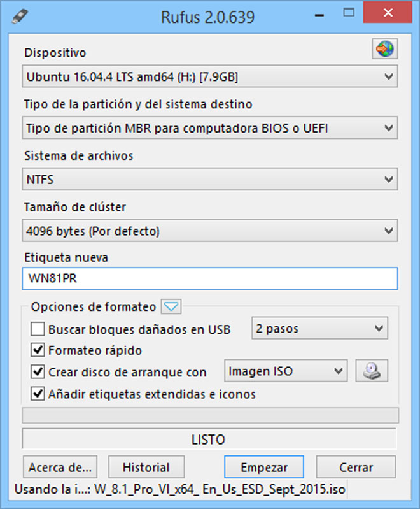This screenshot has width=420, height=509.
Task: Click the Acerca de... button
Action: click(x=60, y=467)
